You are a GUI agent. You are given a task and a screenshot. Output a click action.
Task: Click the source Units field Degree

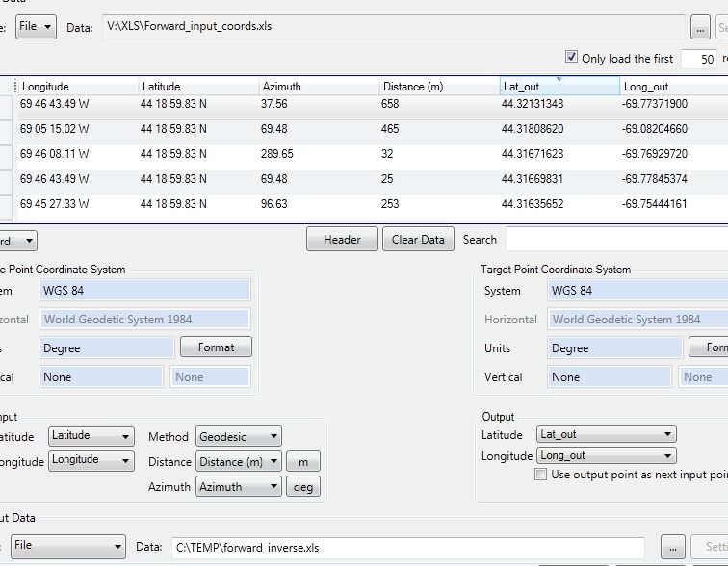click(x=107, y=347)
